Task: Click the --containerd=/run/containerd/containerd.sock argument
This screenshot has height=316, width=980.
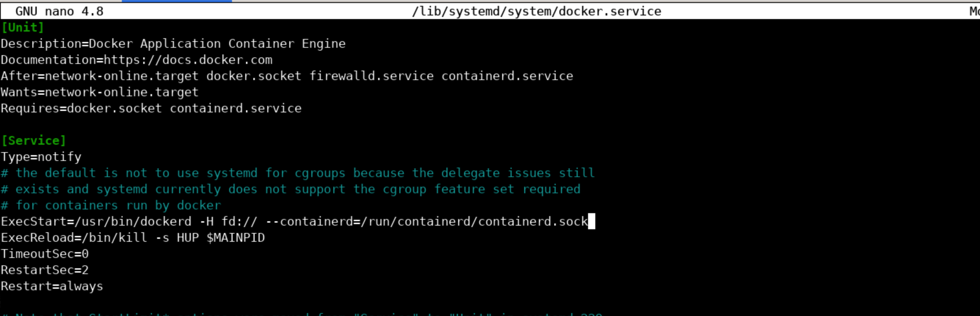Action: tap(427, 222)
